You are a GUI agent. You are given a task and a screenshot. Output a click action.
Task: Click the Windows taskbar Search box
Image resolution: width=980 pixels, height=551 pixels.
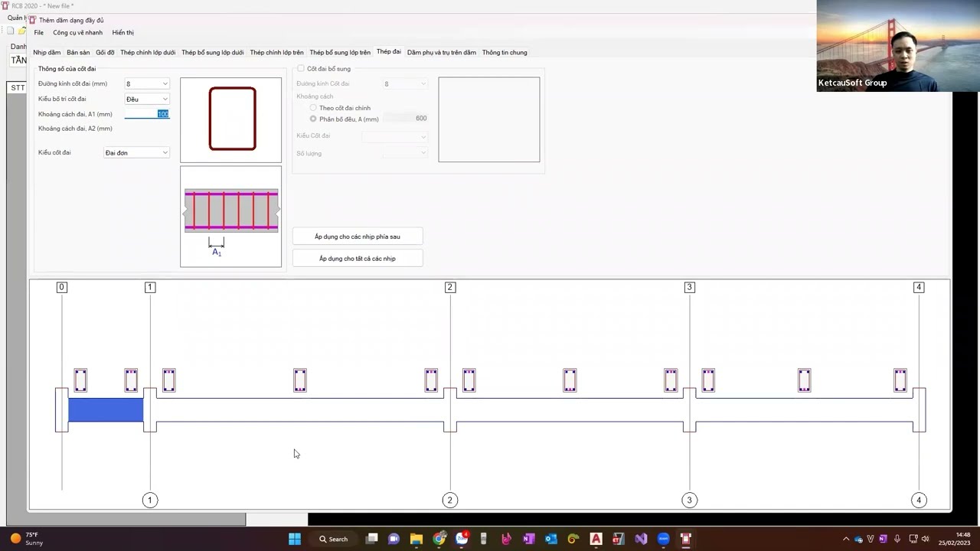point(334,539)
